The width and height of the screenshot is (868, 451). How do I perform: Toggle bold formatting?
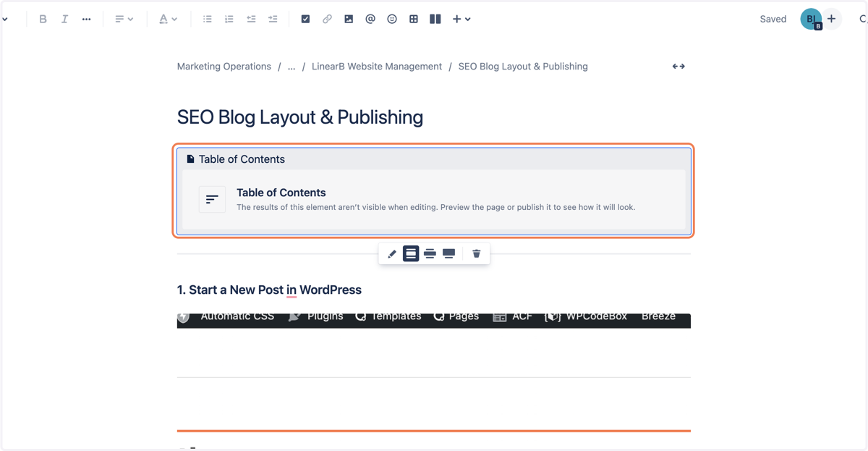43,19
